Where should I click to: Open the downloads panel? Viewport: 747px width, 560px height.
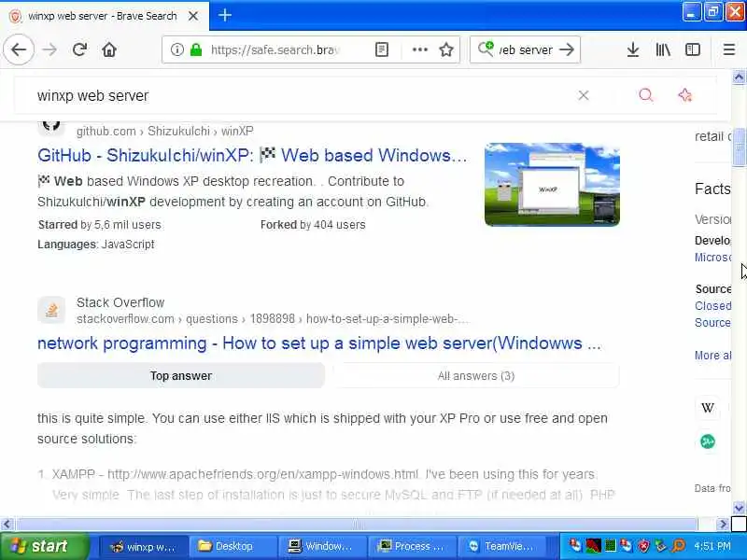click(633, 49)
